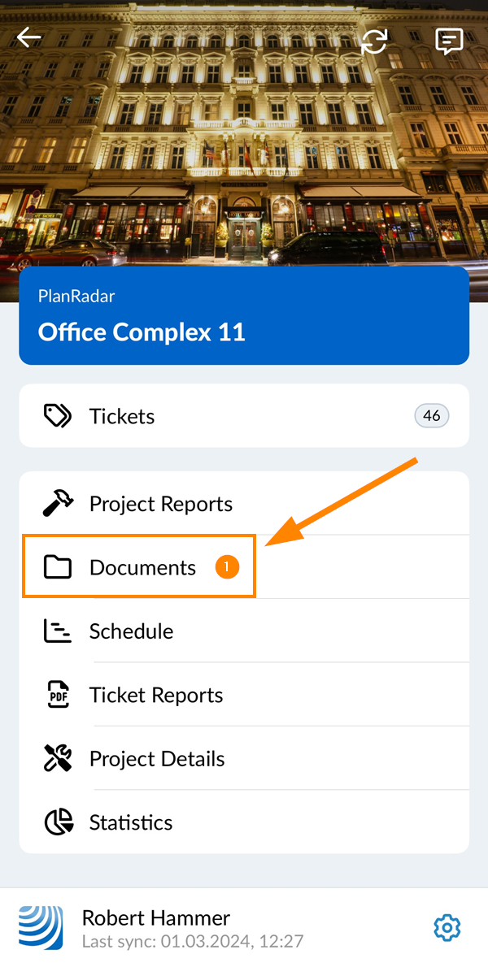Tap the Ticket Reports PDF icon
488x980 pixels.
point(58,695)
